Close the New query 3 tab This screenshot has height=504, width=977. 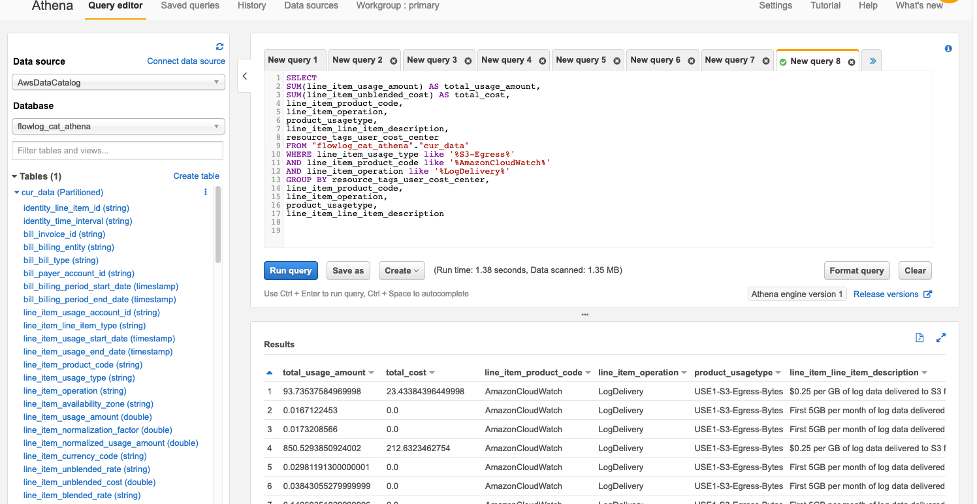[x=468, y=61]
